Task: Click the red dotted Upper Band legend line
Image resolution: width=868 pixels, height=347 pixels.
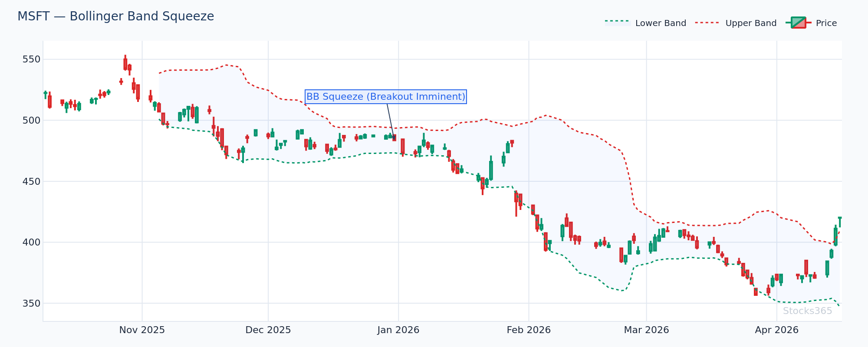Action: 707,23
